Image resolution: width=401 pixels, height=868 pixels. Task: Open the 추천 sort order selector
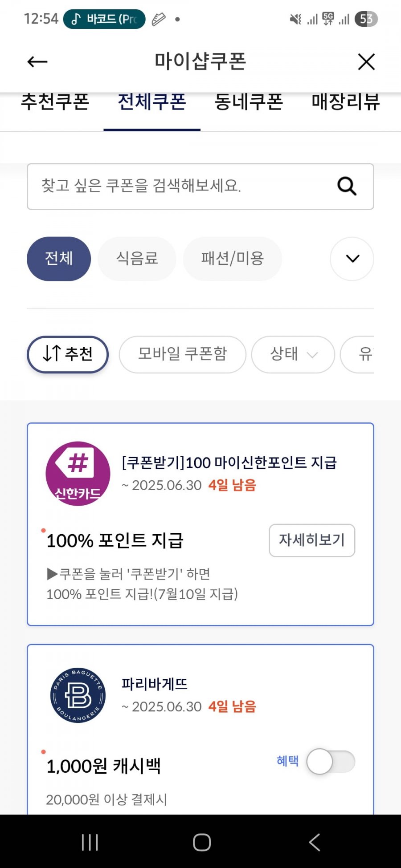[x=68, y=354]
